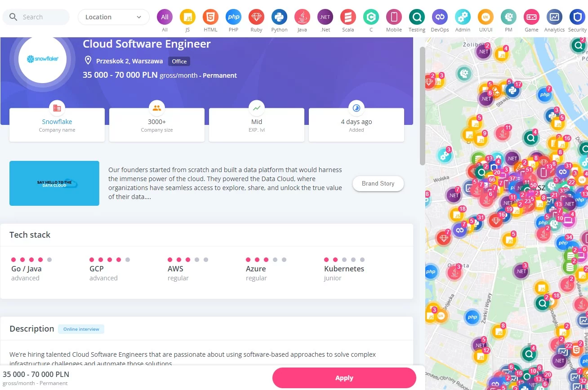Open the Brand Story button
The height and width of the screenshot is (390, 588).
click(x=378, y=183)
